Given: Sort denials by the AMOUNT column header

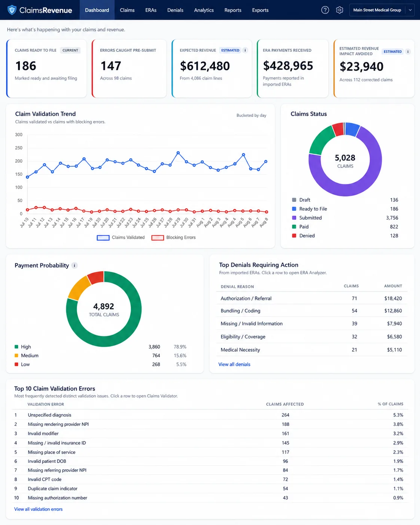Looking at the screenshot, I should pyautogui.click(x=393, y=286).
